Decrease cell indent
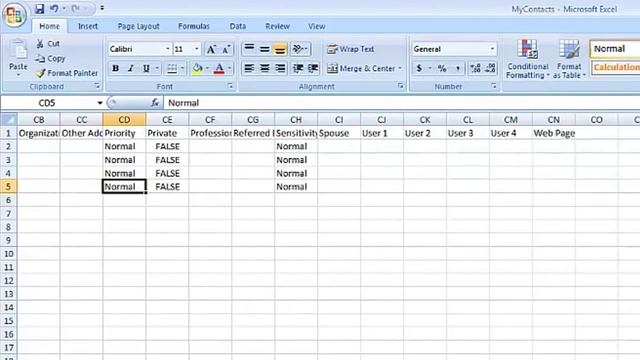 298,68
